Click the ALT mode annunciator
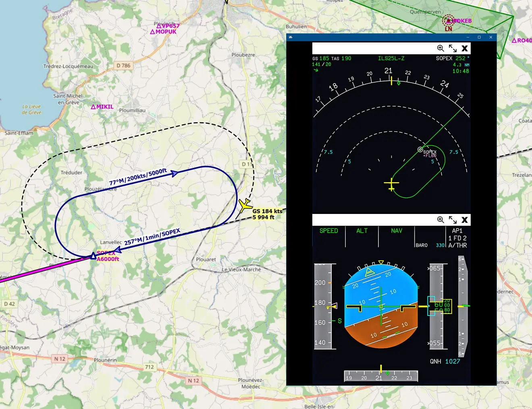Screen dimensions: 532x409 (362, 231)
